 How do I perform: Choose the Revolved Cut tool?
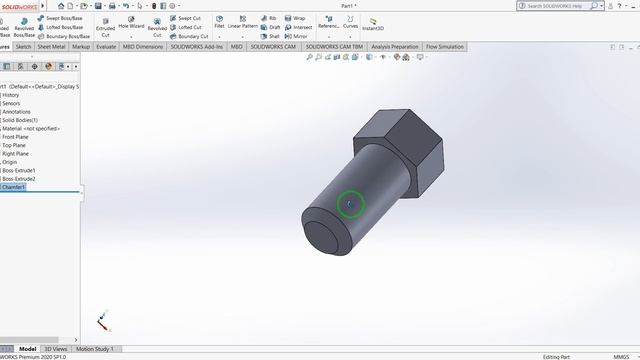[157, 27]
